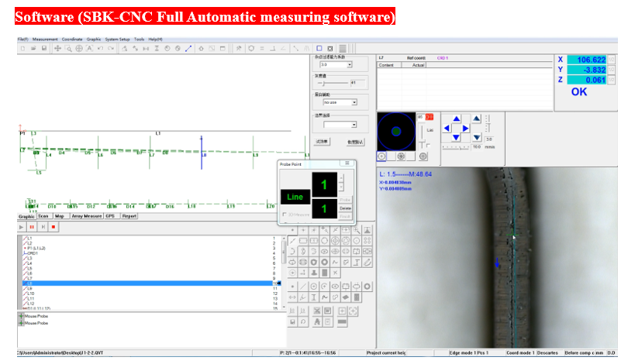Viewport: 628px width, 364px height.
Task: Toggle the 1/2 button next to X coordinate
Action: click(x=612, y=60)
